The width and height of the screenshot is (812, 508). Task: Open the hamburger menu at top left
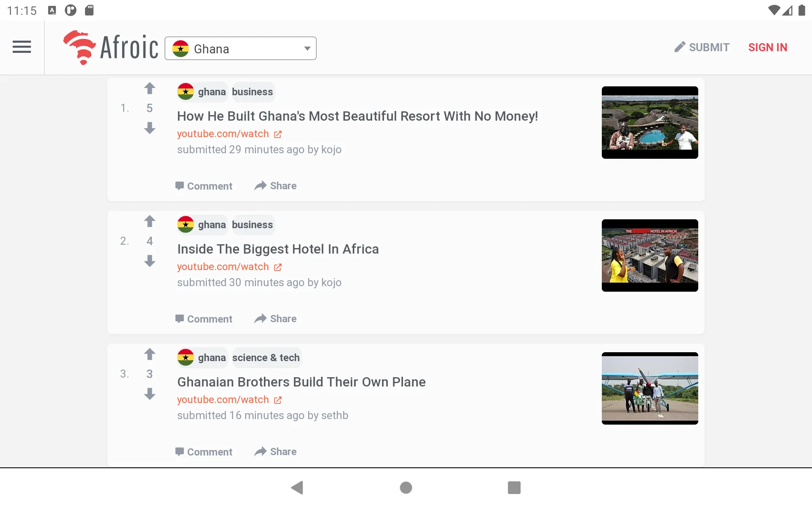tap(22, 47)
